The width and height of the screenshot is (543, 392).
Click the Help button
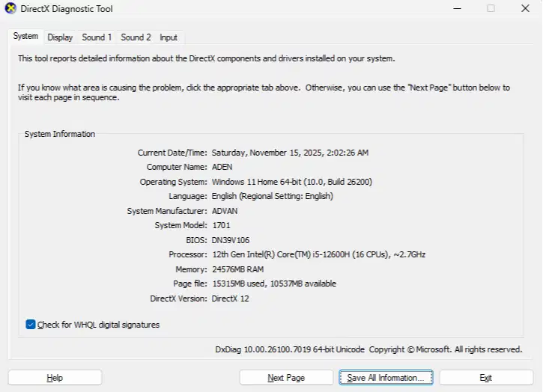55,378
